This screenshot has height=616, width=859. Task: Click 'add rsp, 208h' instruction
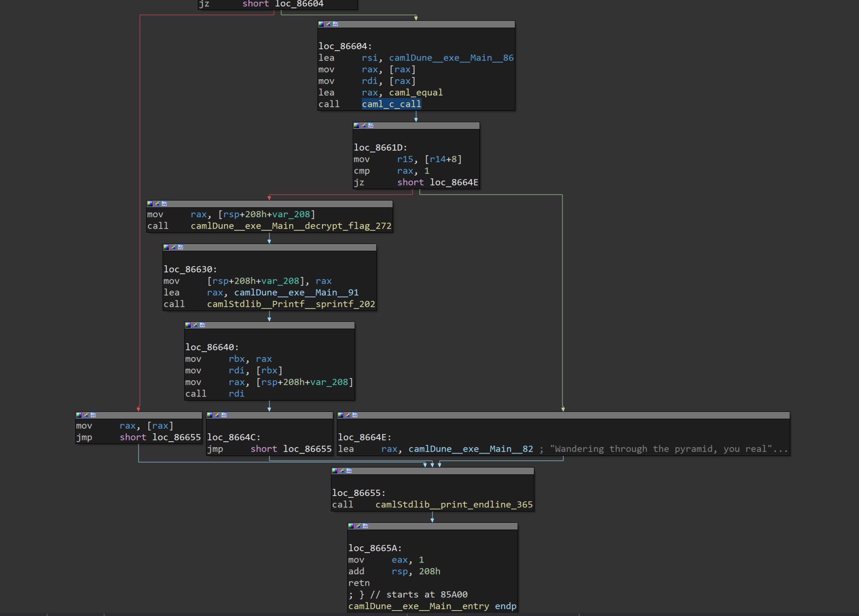[394, 572]
